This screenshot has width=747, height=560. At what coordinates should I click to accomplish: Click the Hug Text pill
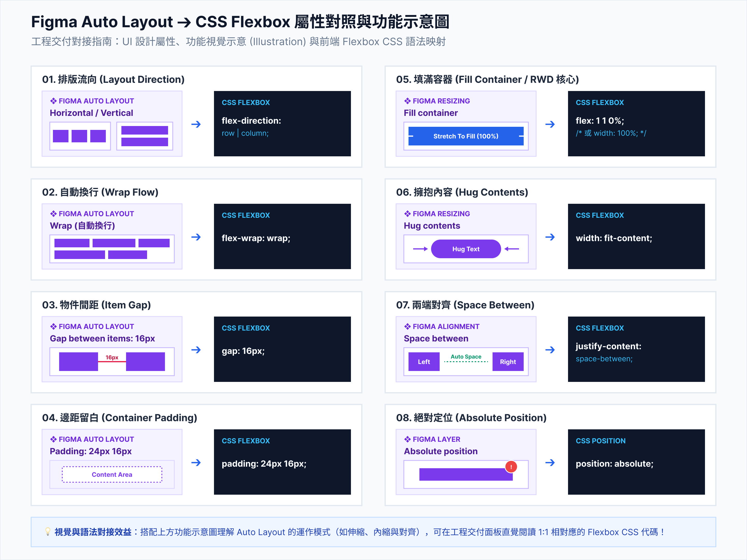pos(466,249)
